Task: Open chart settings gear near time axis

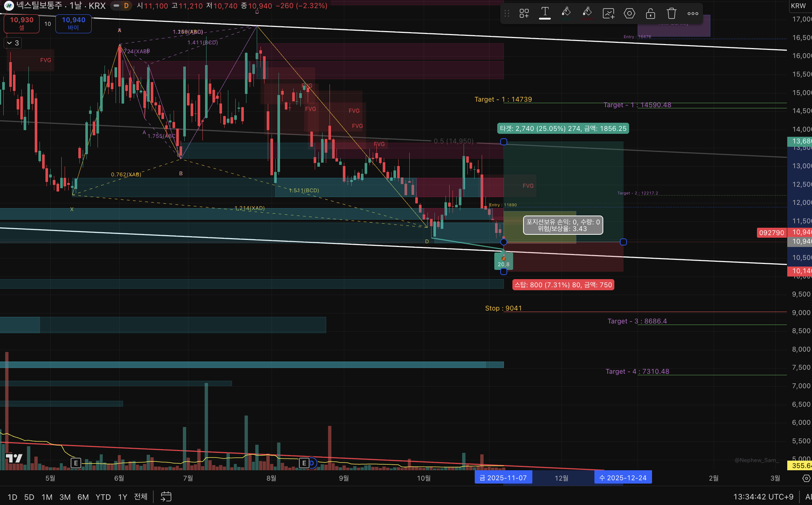Action: pos(806,478)
